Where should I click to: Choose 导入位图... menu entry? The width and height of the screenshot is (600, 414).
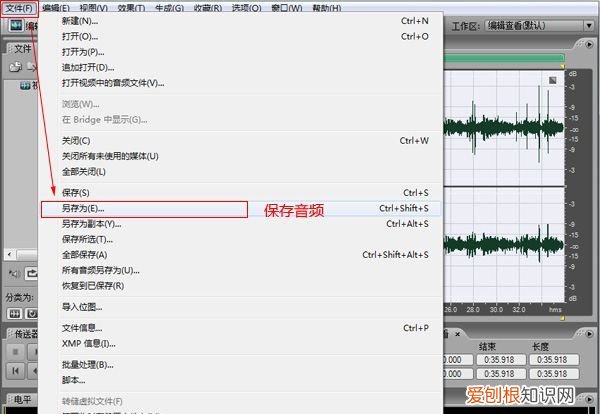(x=241, y=307)
